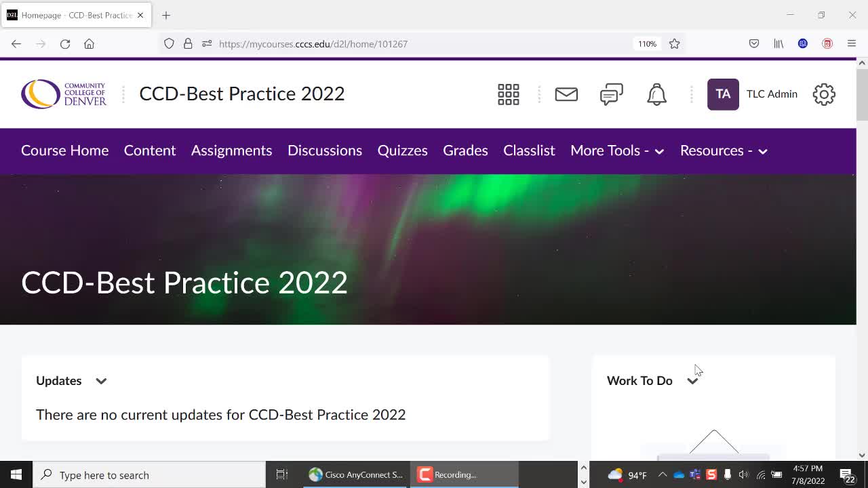Save the page to Pocket

click(x=754, y=44)
